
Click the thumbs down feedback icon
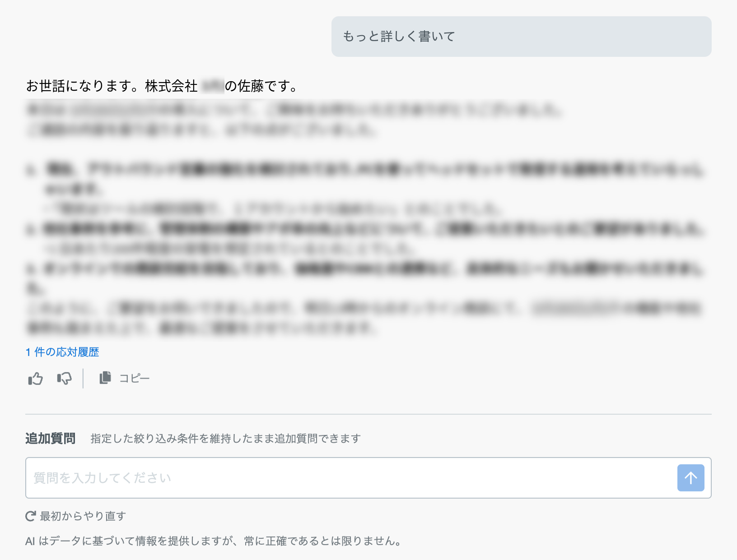point(64,378)
